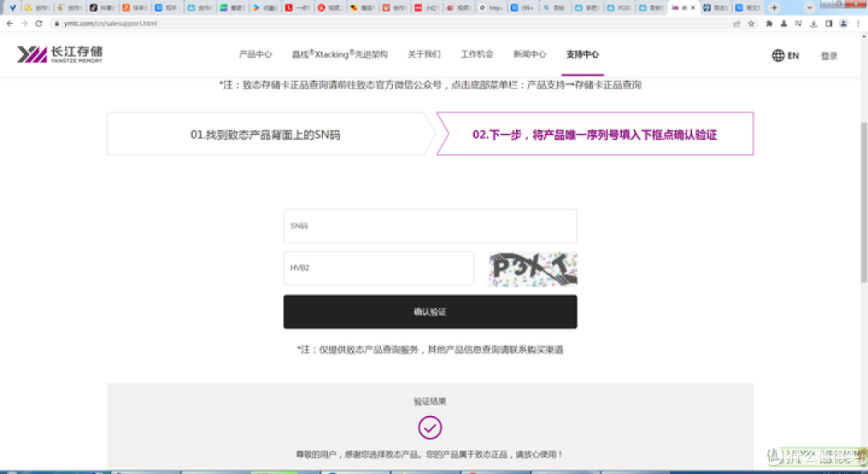Image resolution: width=868 pixels, height=474 pixels.
Task: Open the 新闻中心 nav menu
Action: [x=529, y=54]
